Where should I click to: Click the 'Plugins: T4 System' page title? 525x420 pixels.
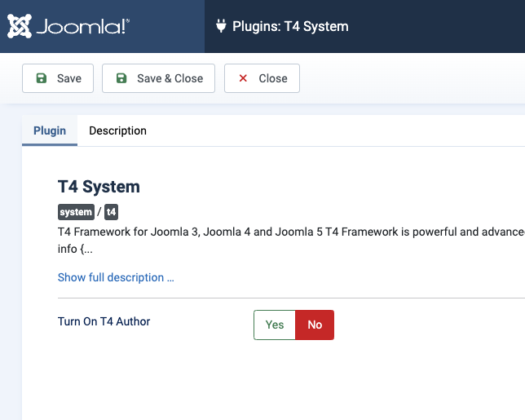point(290,26)
